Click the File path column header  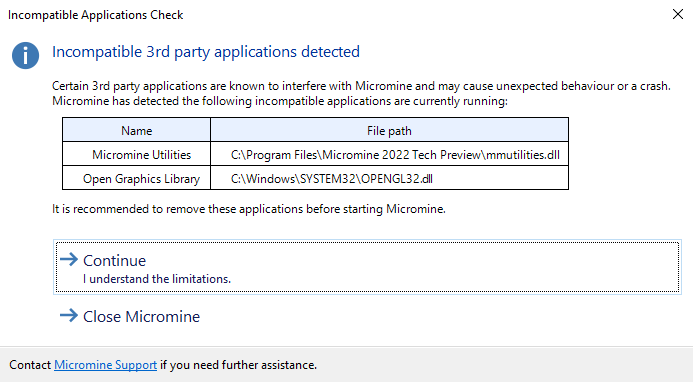389,130
